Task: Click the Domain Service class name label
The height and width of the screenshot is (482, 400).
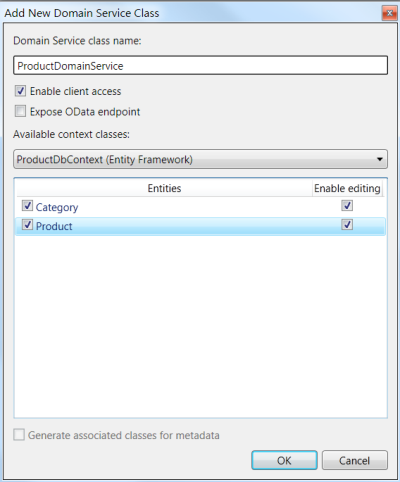Action: point(77,41)
